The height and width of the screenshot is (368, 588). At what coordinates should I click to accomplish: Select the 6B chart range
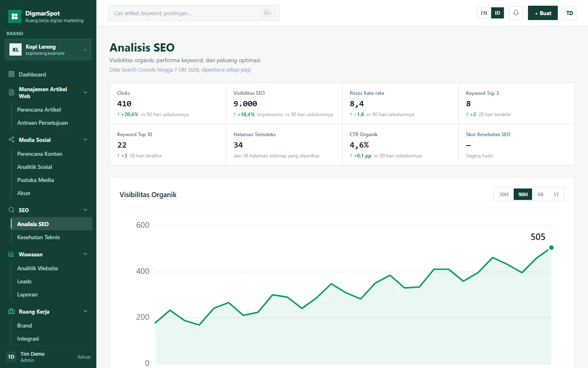pos(541,195)
